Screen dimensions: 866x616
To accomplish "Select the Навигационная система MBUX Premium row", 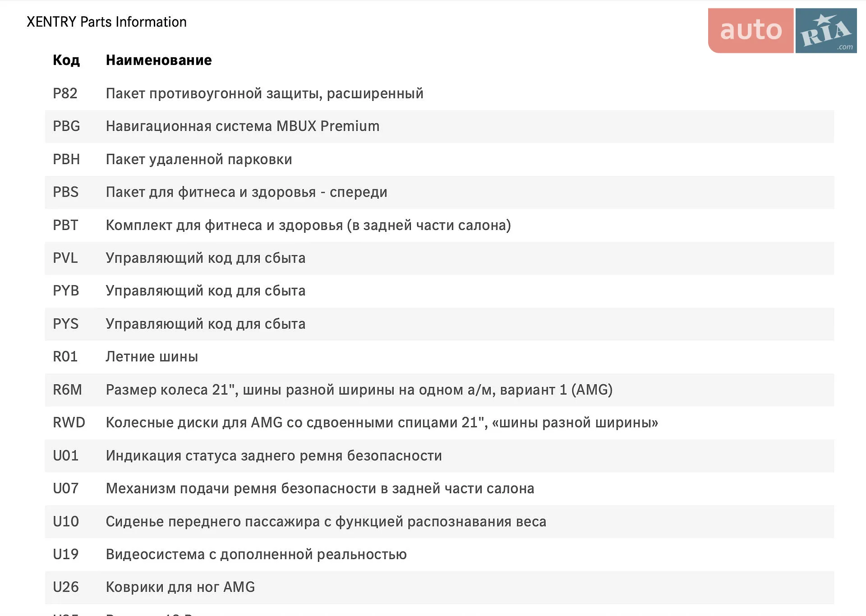I will coord(439,126).
